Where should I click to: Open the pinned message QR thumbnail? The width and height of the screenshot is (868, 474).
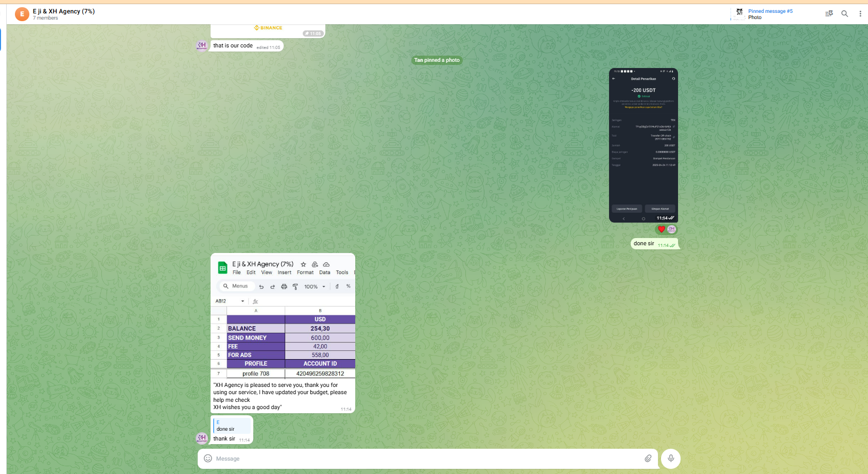(739, 14)
